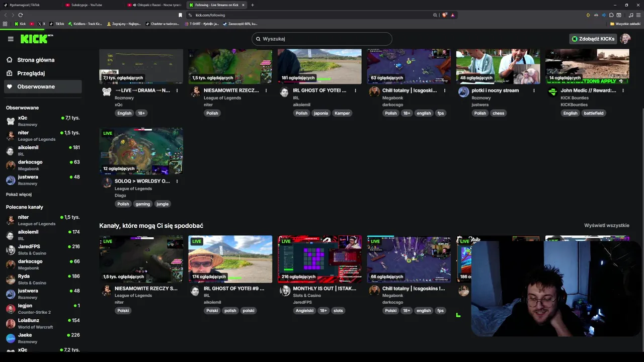Click justwera avatar on stream card
This screenshot has width=644, height=362.
point(463,92)
